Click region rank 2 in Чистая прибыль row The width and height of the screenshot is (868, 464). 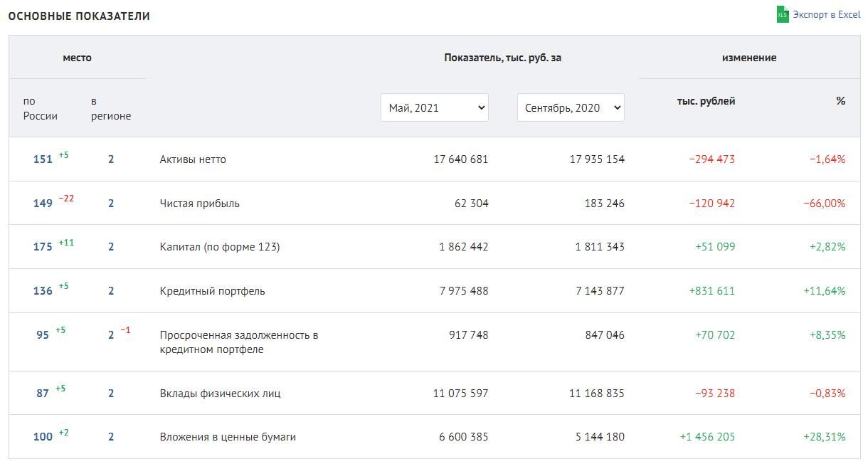click(x=111, y=204)
